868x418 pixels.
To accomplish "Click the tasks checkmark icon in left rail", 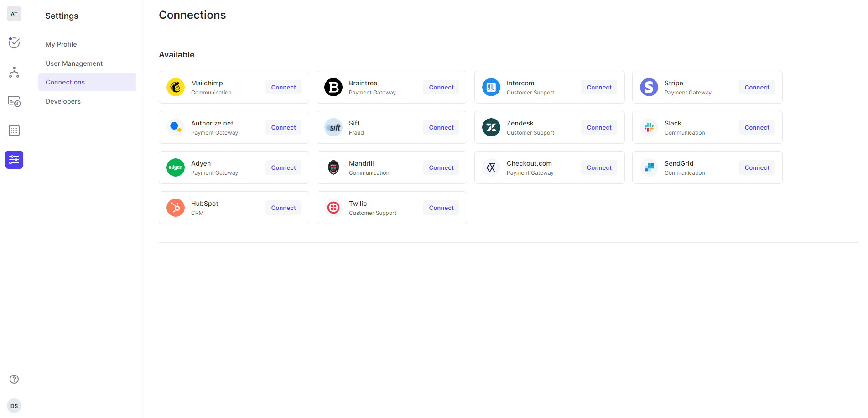I will pos(14,43).
